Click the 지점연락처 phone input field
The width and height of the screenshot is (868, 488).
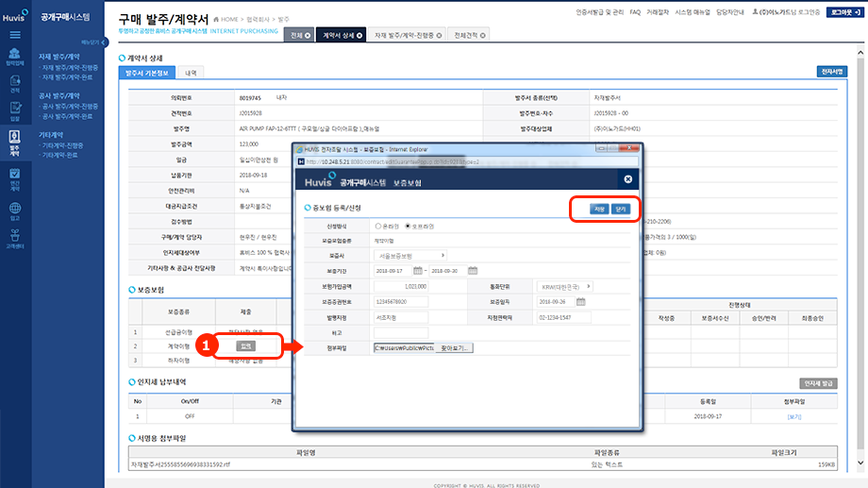pos(563,318)
